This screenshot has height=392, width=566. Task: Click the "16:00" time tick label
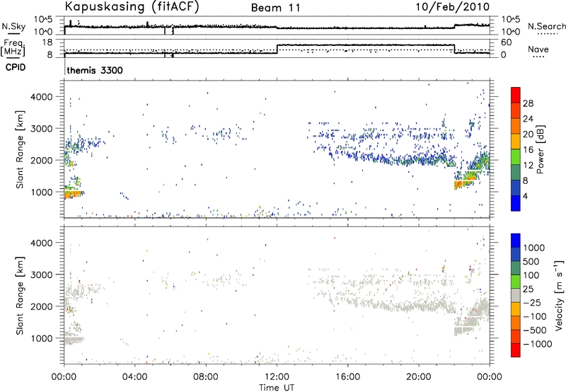click(347, 377)
